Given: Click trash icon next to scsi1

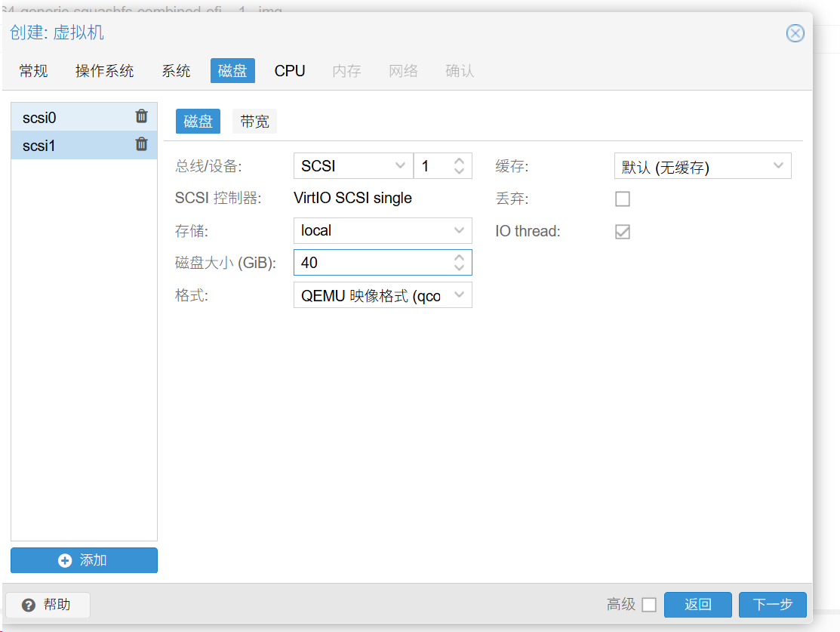Looking at the screenshot, I should (x=141, y=144).
